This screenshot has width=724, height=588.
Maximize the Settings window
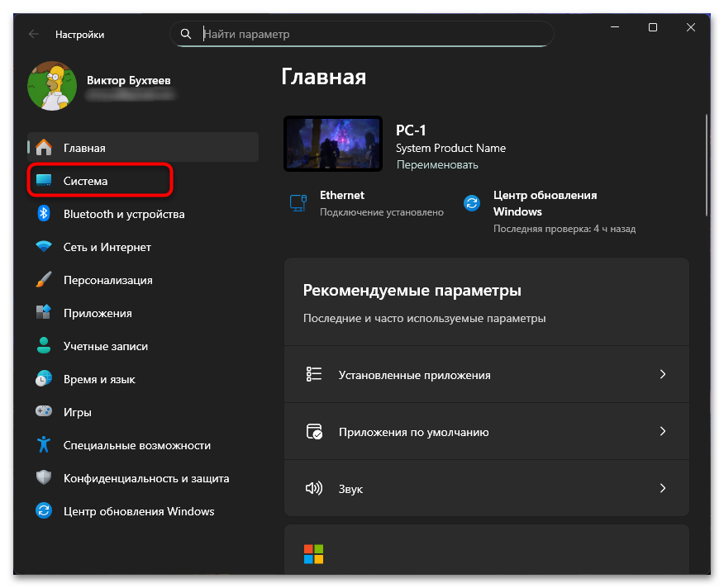point(652,28)
